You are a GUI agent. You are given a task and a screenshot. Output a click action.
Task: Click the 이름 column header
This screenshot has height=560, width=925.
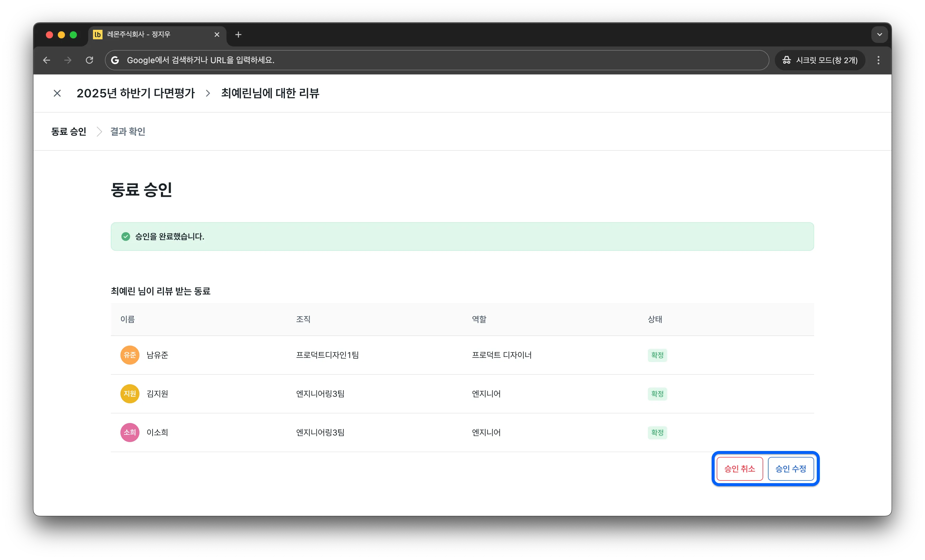[127, 319]
